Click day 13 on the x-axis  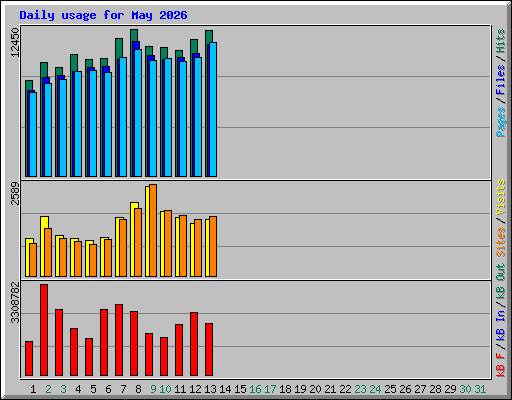(210, 389)
